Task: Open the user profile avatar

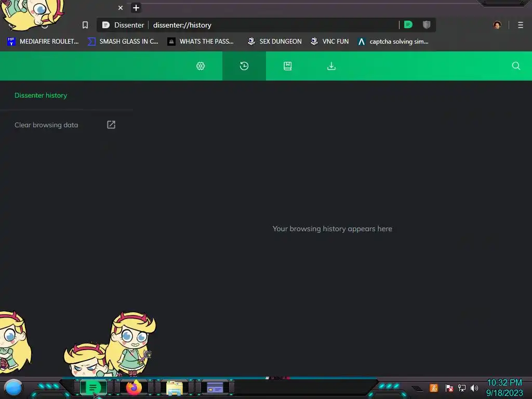Action: [497, 25]
